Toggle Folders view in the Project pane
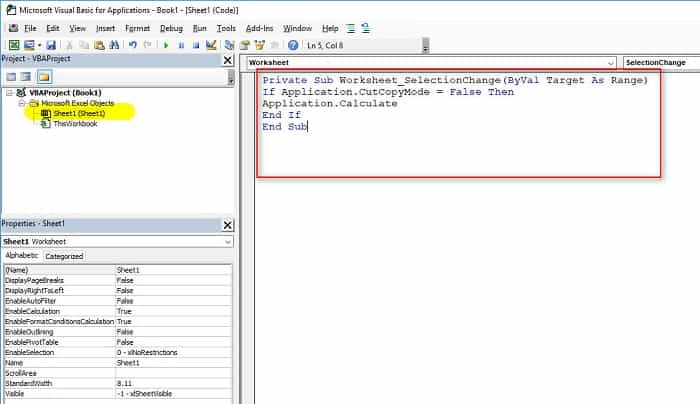Image resolution: width=700 pixels, height=404 pixels. click(x=44, y=77)
